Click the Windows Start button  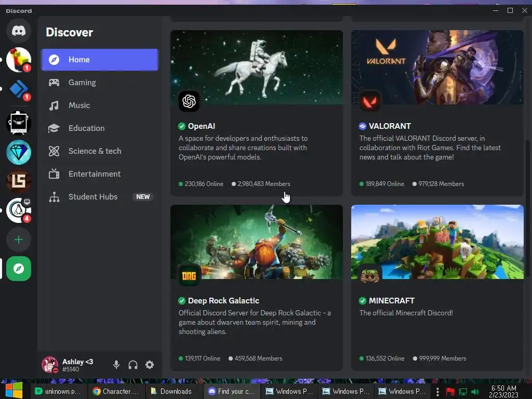(x=14, y=390)
